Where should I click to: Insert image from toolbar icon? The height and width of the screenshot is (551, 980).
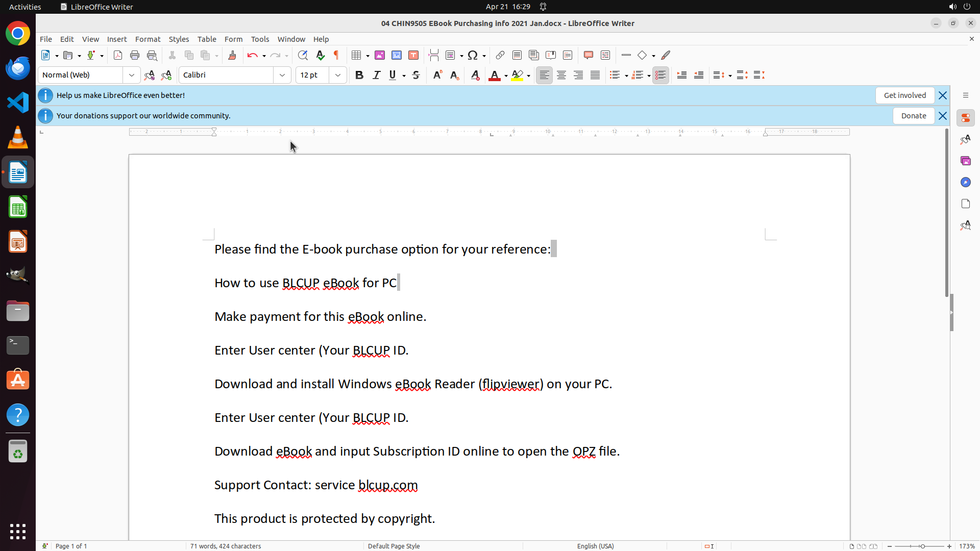pyautogui.click(x=380, y=55)
